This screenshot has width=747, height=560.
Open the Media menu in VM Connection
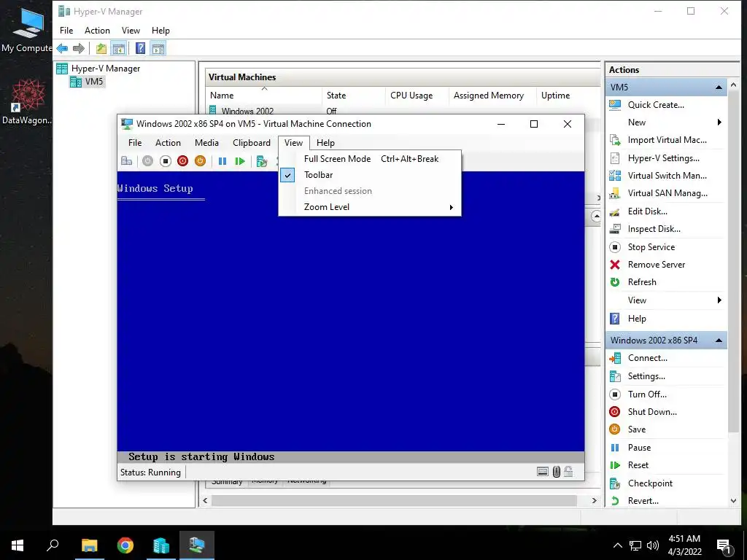pyautogui.click(x=206, y=143)
